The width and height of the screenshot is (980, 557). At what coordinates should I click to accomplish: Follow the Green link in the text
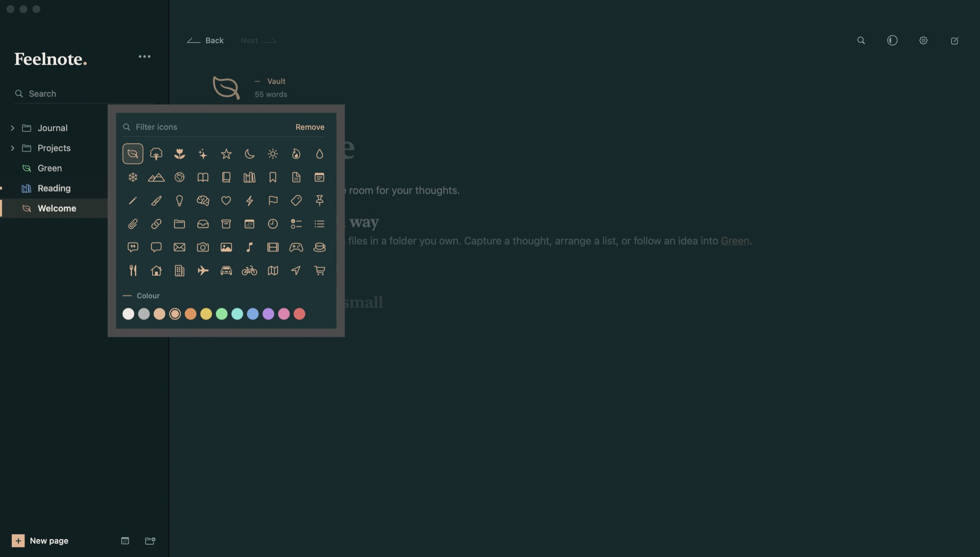[x=735, y=241]
